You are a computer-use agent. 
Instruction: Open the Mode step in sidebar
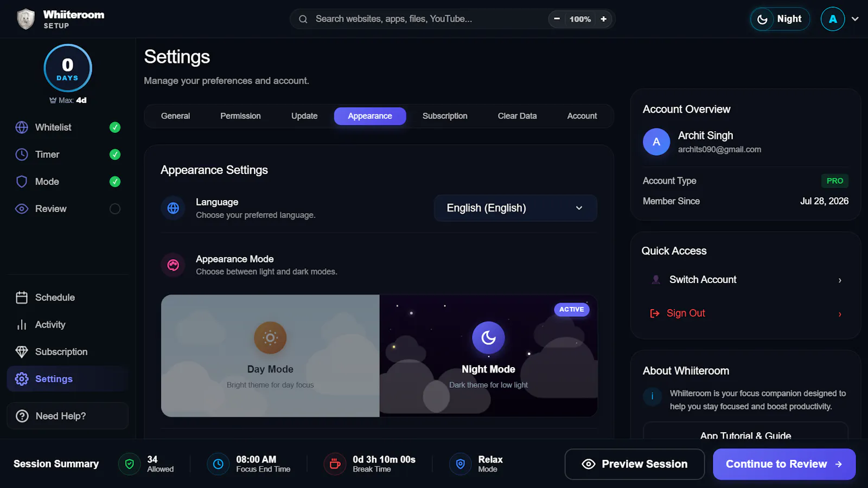68,182
